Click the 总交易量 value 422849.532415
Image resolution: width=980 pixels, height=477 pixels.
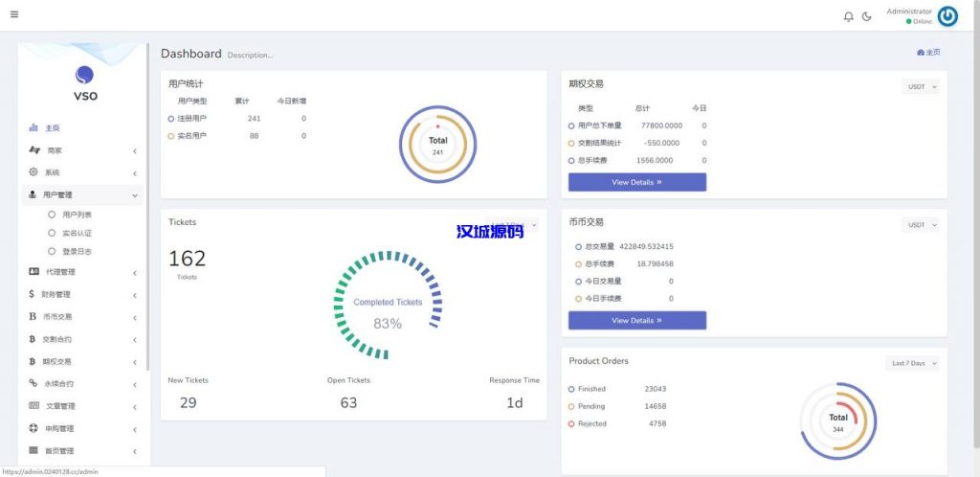(646, 246)
